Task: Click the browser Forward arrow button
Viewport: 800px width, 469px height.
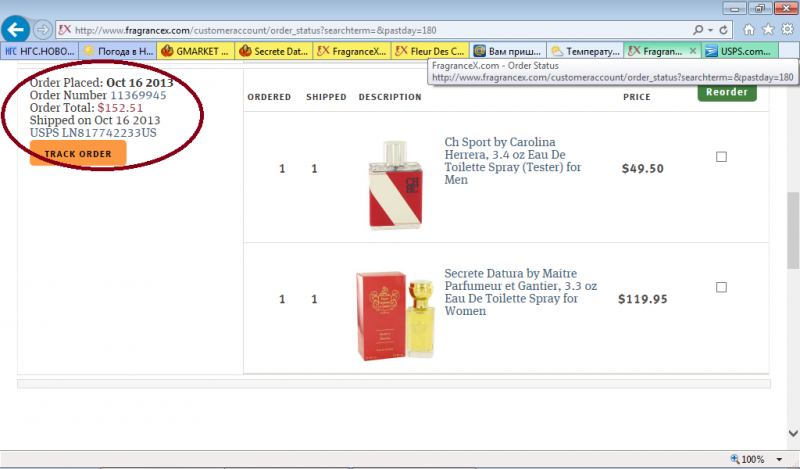Action: pyautogui.click(x=43, y=30)
